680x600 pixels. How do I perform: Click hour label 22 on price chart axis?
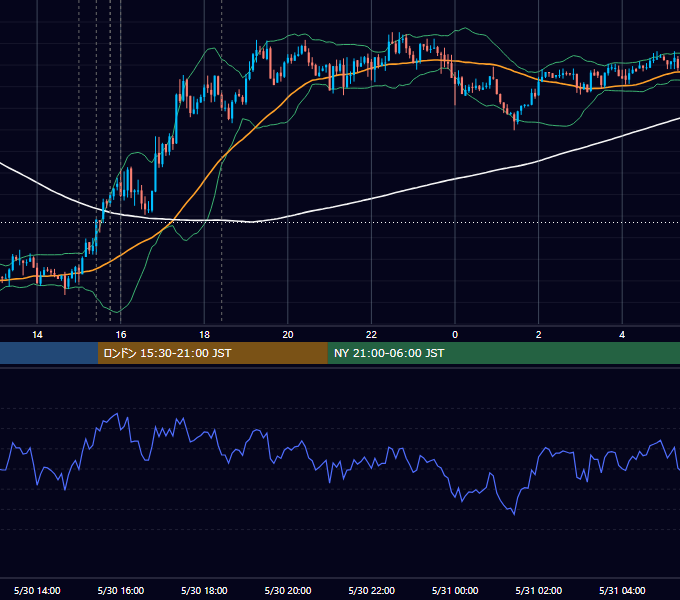pyautogui.click(x=371, y=335)
